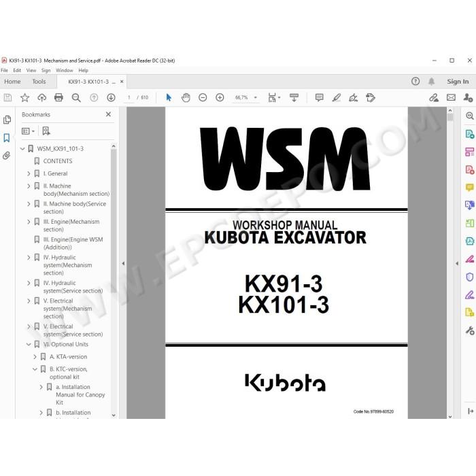The width and height of the screenshot is (476, 476).
Task: Collapse the left navigation pane arrow
Action: click(x=123, y=263)
